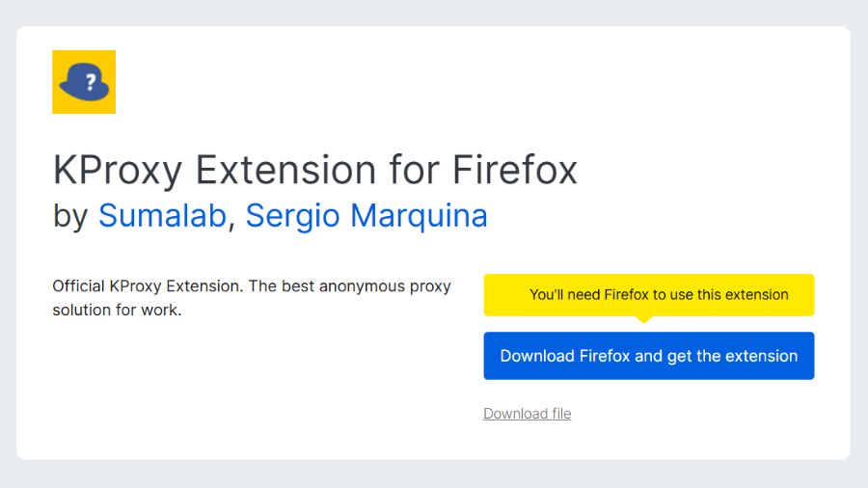Image resolution: width=868 pixels, height=488 pixels.
Task: Click the yellow 'You'll need Firefox' notice
Action: click(x=648, y=295)
